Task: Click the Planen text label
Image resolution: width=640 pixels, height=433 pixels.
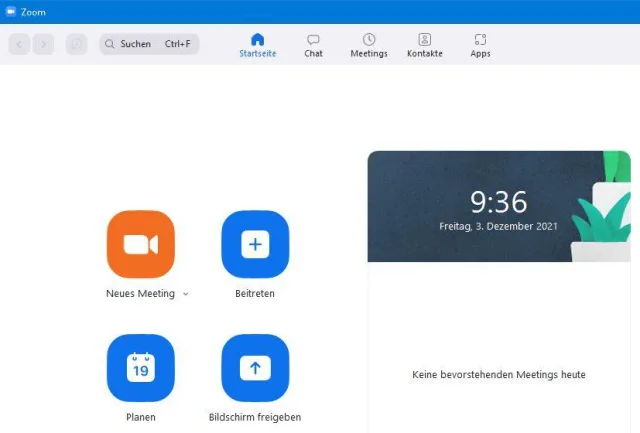Action: [141, 417]
